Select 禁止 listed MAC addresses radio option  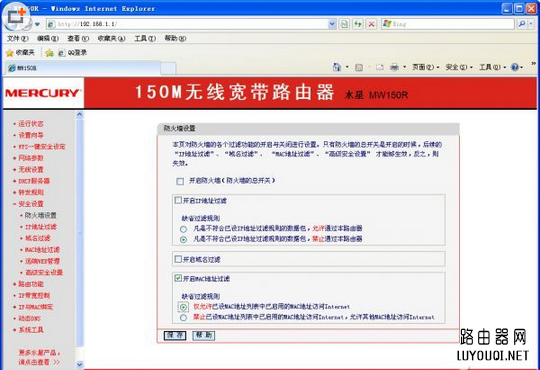tap(183, 318)
